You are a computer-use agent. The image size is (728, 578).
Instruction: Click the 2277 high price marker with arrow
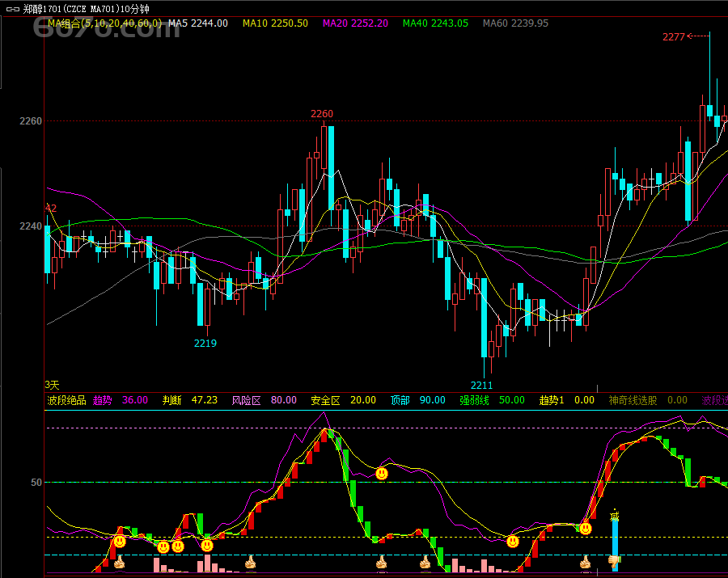[684, 36]
